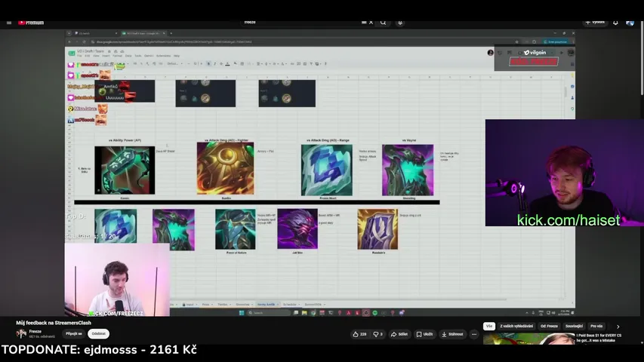Open YouTube notifications bell
This screenshot has height=362, width=644.
click(x=615, y=23)
